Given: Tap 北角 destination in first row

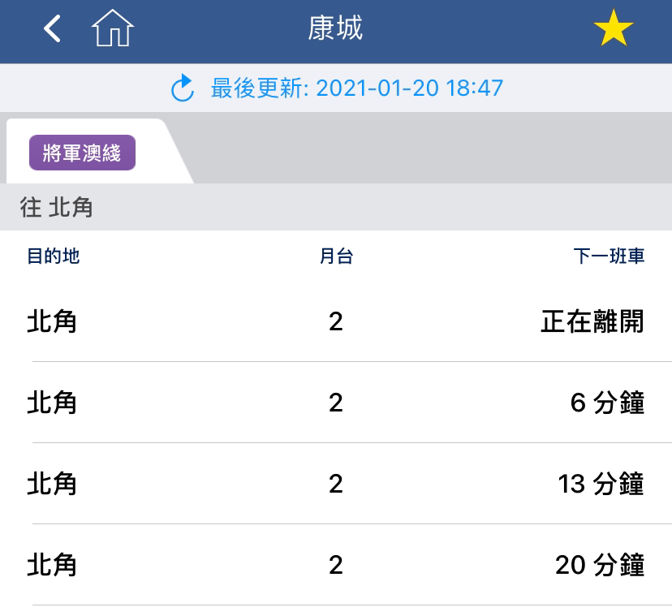Looking at the screenshot, I should tap(52, 321).
